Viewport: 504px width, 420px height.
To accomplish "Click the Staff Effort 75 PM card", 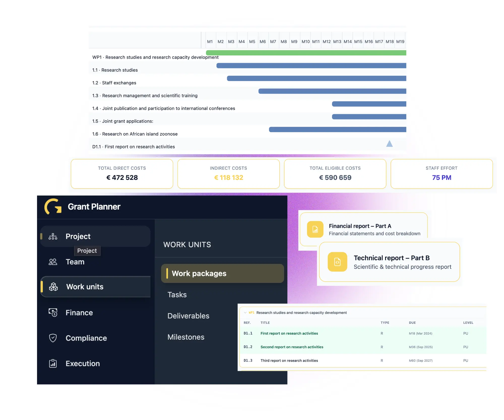I will (x=442, y=174).
